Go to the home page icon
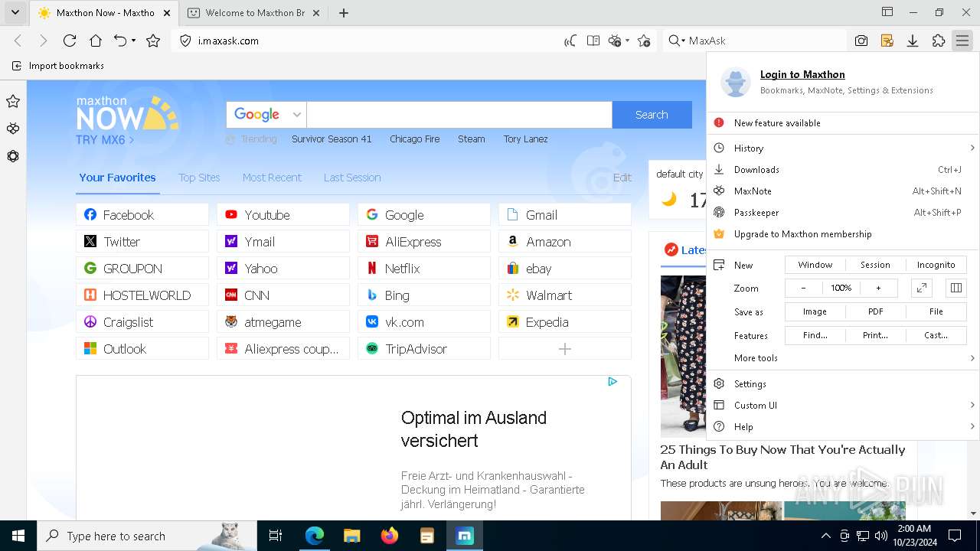The width and height of the screenshot is (980, 551). tap(96, 41)
